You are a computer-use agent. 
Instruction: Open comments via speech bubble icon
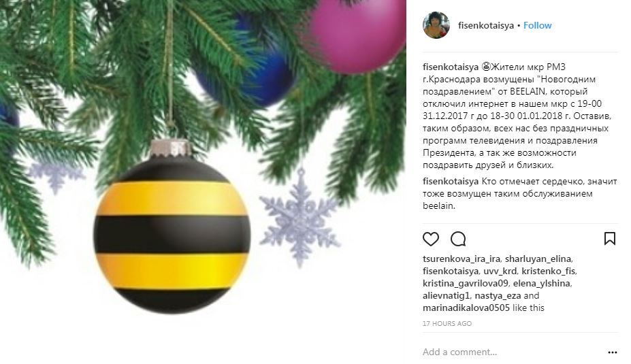[x=458, y=239]
